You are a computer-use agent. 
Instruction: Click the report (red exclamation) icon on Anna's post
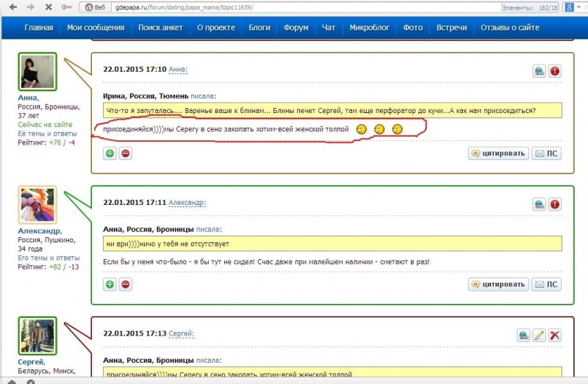point(555,71)
